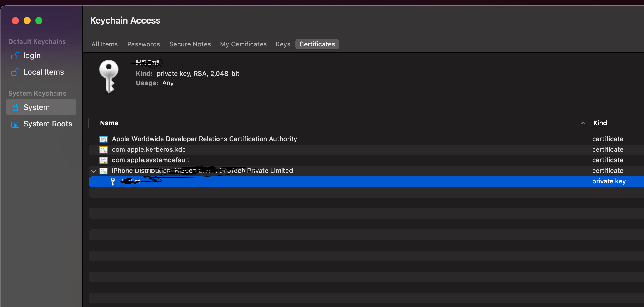The height and width of the screenshot is (307, 644).
Task: Select the System keychain
Action: (41, 107)
